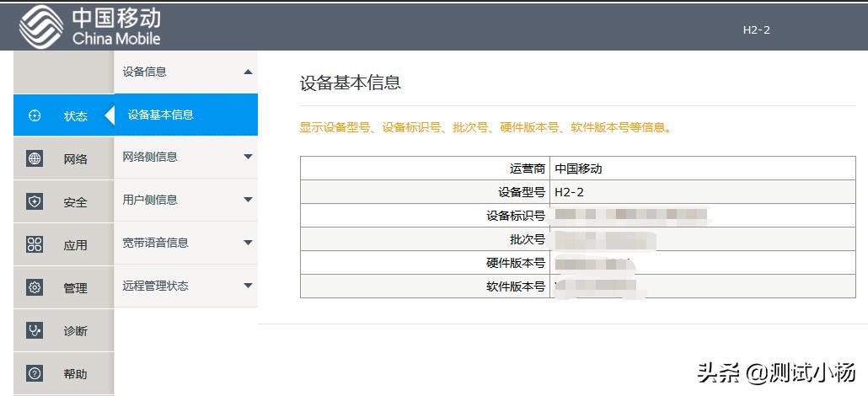Click the 状态 crosshair icon

click(35, 115)
